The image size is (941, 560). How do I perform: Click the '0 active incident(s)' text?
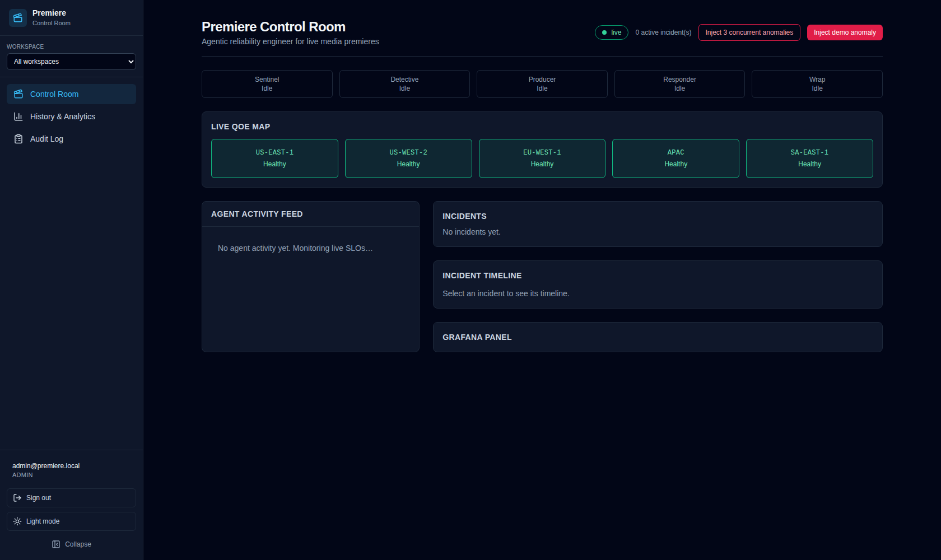[663, 32]
